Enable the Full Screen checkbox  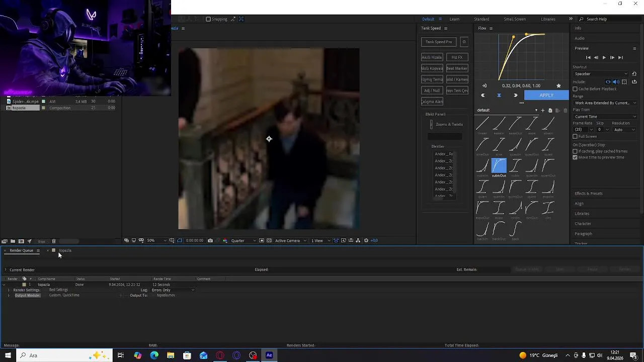coord(575,137)
